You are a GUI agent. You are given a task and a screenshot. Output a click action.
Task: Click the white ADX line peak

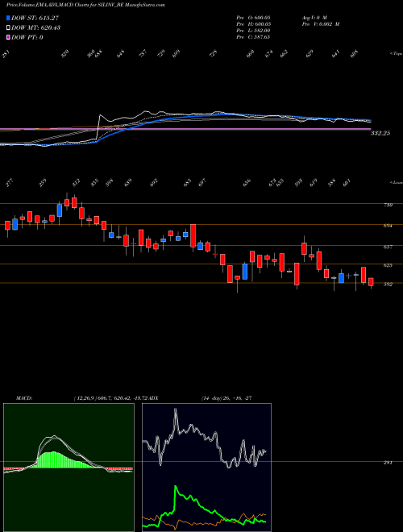tap(176, 409)
